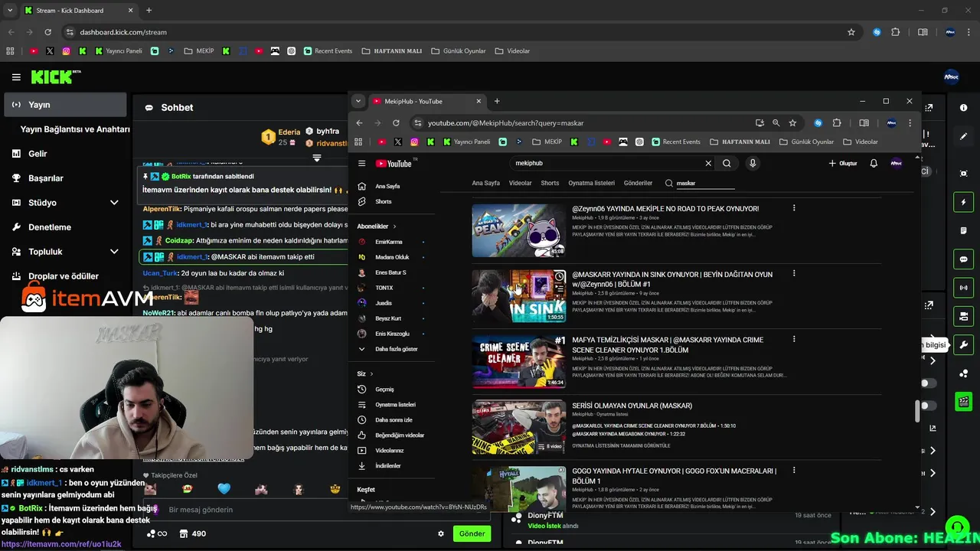Viewport: 980px width, 551px height.
Task: Click OYNATMA LİSTESİNİN TAMAMINI GÖRÜNTÜLE link
Action: [x=621, y=445]
